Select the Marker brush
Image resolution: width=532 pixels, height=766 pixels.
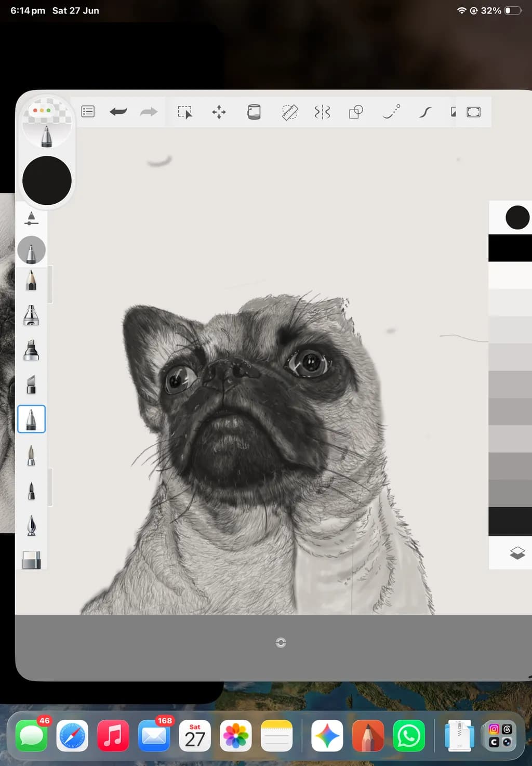[x=31, y=350]
